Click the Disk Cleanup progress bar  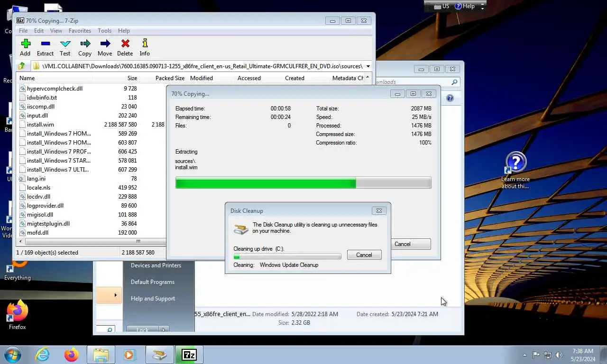pos(287,256)
